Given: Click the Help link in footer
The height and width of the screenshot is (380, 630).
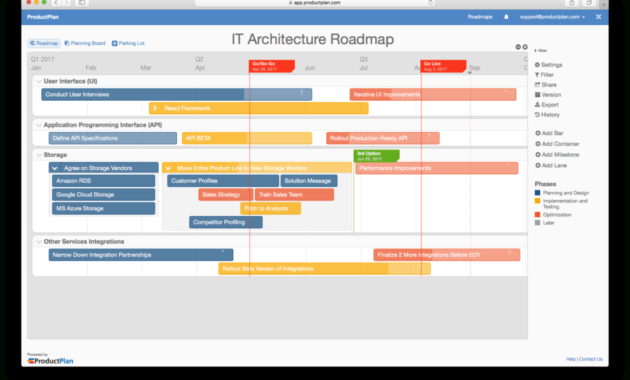Looking at the screenshot, I should click(571, 359).
